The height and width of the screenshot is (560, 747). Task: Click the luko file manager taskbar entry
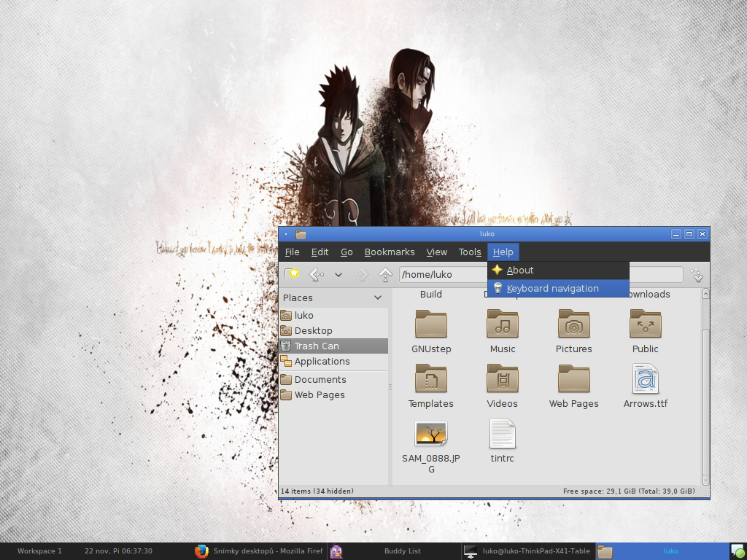(662, 551)
